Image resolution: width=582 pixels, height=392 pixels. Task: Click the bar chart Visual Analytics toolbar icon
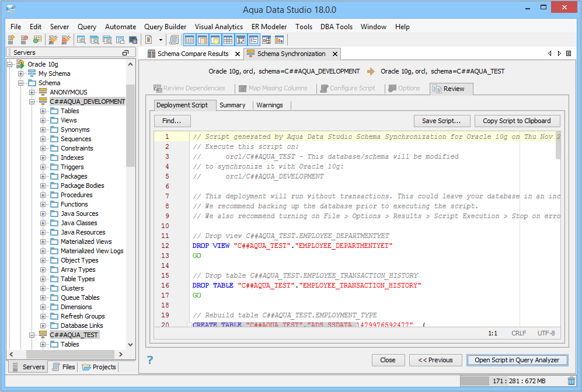point(279,39)
